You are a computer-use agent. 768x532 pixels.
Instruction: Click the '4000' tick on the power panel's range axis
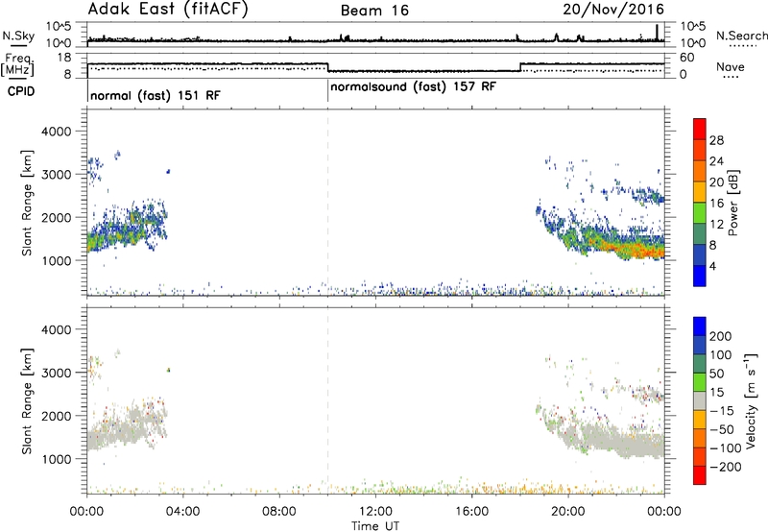coord(56,132)
